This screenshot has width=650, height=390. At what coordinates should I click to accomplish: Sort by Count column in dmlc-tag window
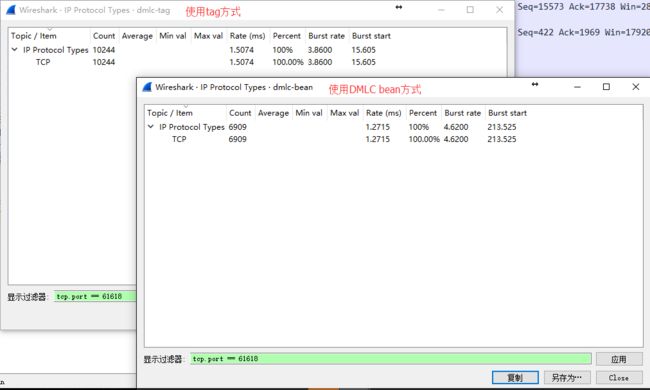(x=104, y=36)
